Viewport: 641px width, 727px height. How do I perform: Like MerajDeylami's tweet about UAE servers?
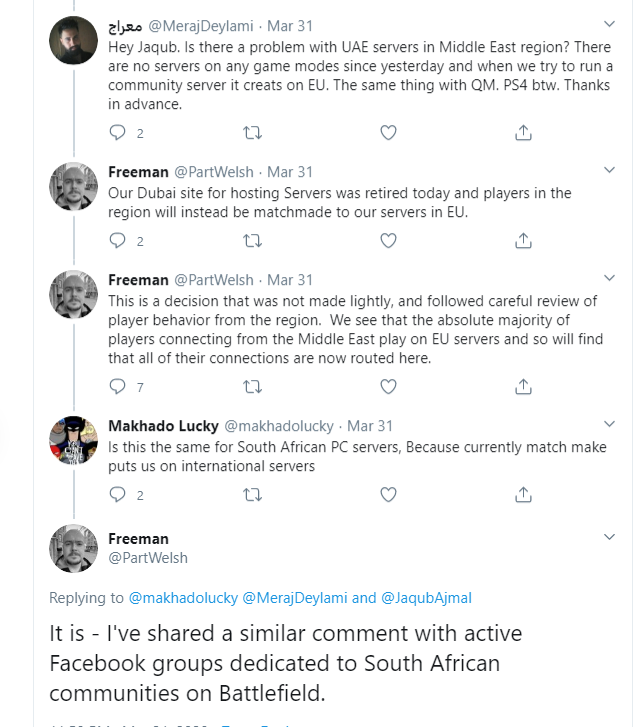click(x=389, y=132)
